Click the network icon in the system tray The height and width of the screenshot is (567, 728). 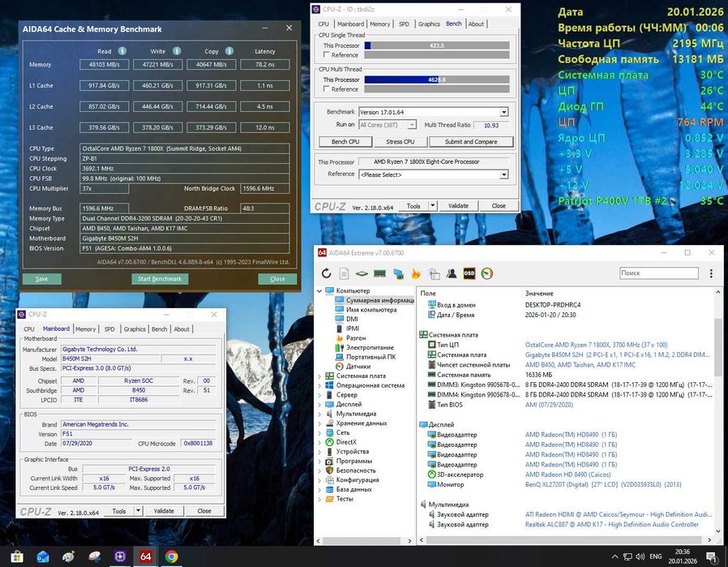tap(627, 556)
